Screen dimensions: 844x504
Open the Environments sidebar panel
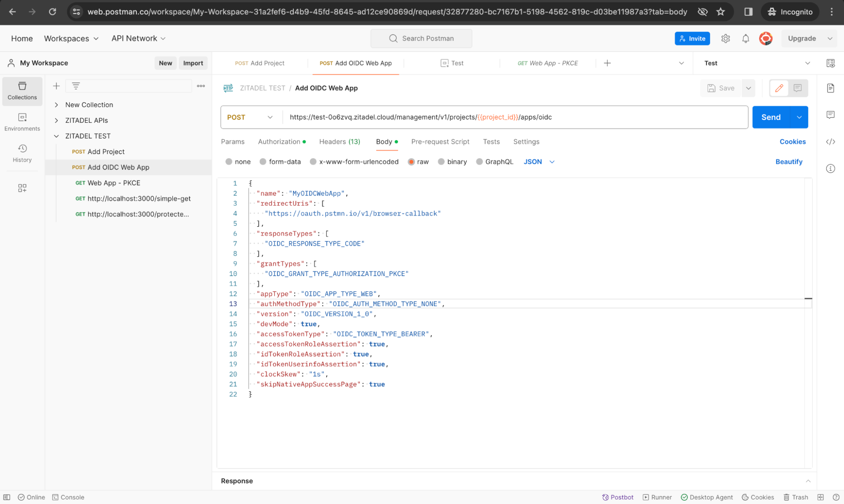tap(22, 122)
